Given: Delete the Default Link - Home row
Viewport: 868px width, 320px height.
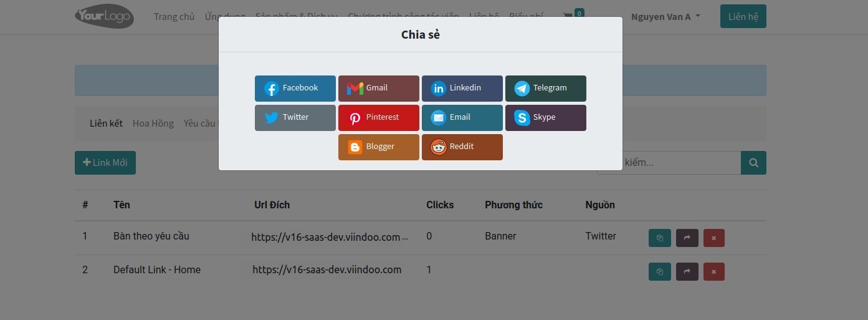Looking at the screenshot, I should (713, 272).
